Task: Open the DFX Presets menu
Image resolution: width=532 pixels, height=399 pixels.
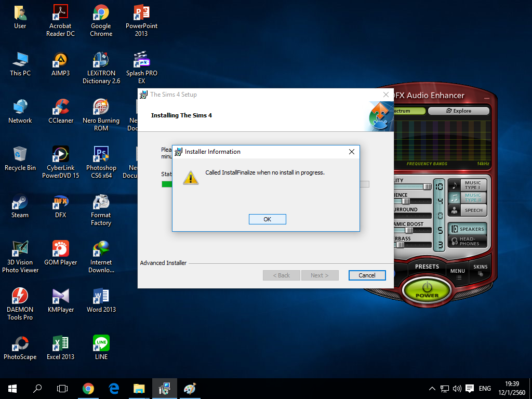Action: (x=427, y=267)
